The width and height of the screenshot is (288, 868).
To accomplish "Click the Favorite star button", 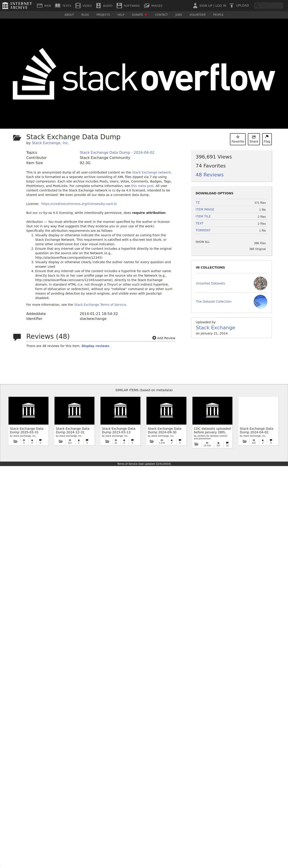I will tap(238, 139).
